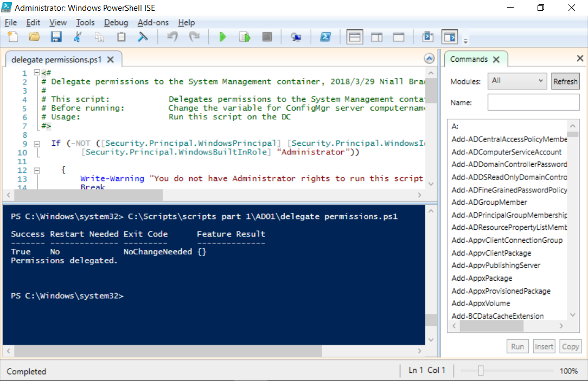Select Add-AppvClientConnectionGroup in command list

point(507,240)
